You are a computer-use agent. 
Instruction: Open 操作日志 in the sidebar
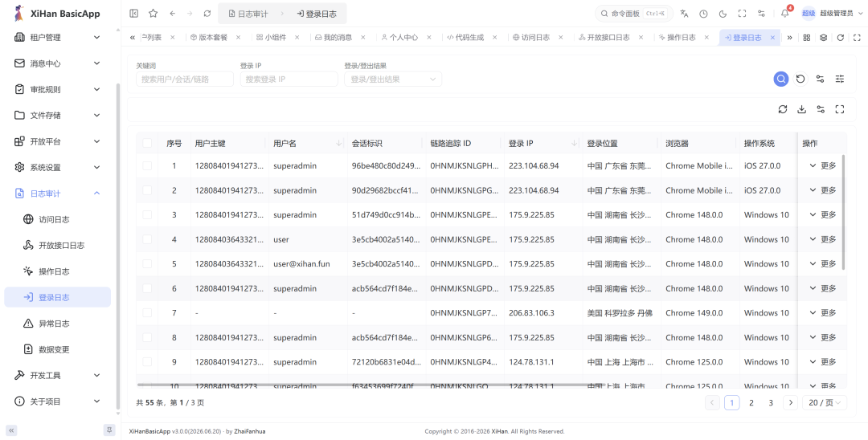pos(58,271)
